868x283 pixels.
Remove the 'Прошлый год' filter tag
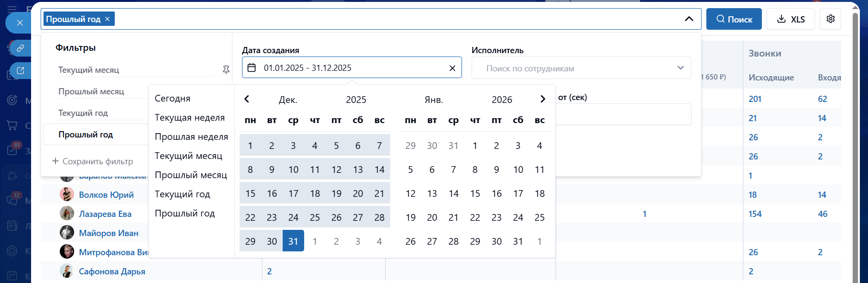tap(108, 19)
